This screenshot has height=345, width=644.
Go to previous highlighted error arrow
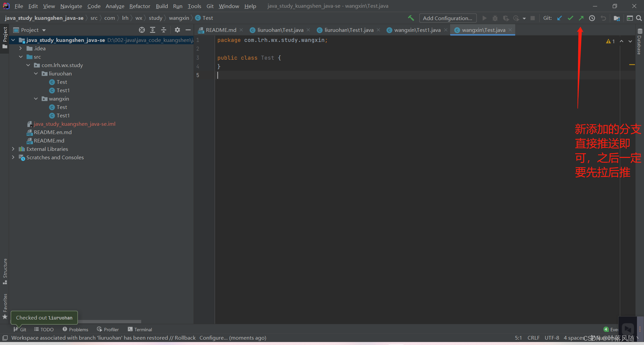coord(622,41)
